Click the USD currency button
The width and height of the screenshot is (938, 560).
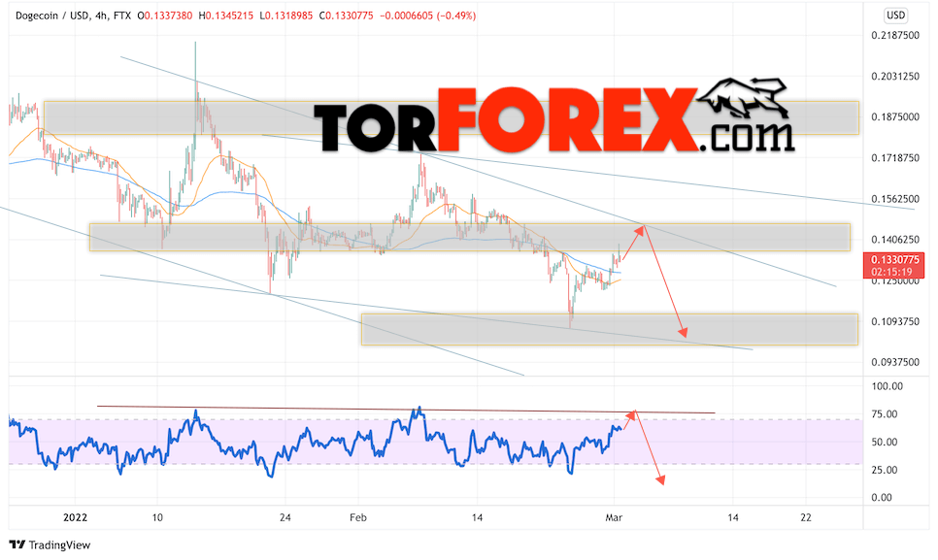pos(895,15)
